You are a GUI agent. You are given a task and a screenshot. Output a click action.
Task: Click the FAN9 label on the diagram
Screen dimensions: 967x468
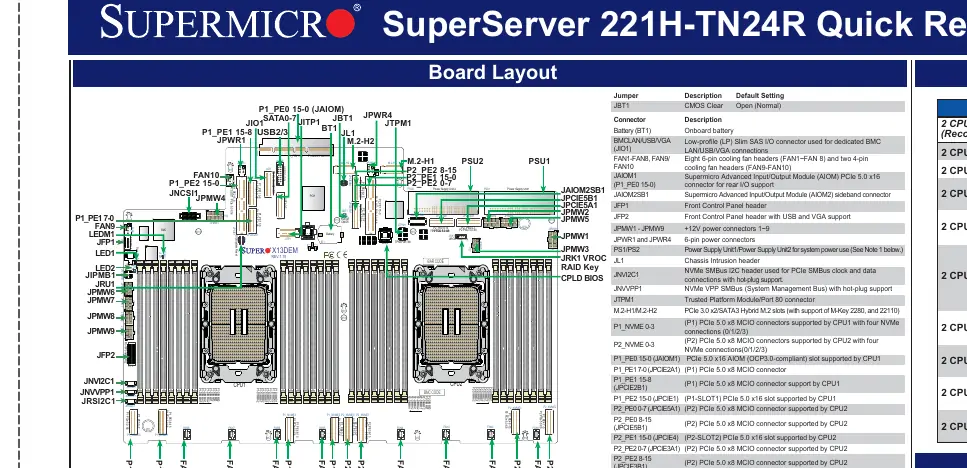[104, 226]
